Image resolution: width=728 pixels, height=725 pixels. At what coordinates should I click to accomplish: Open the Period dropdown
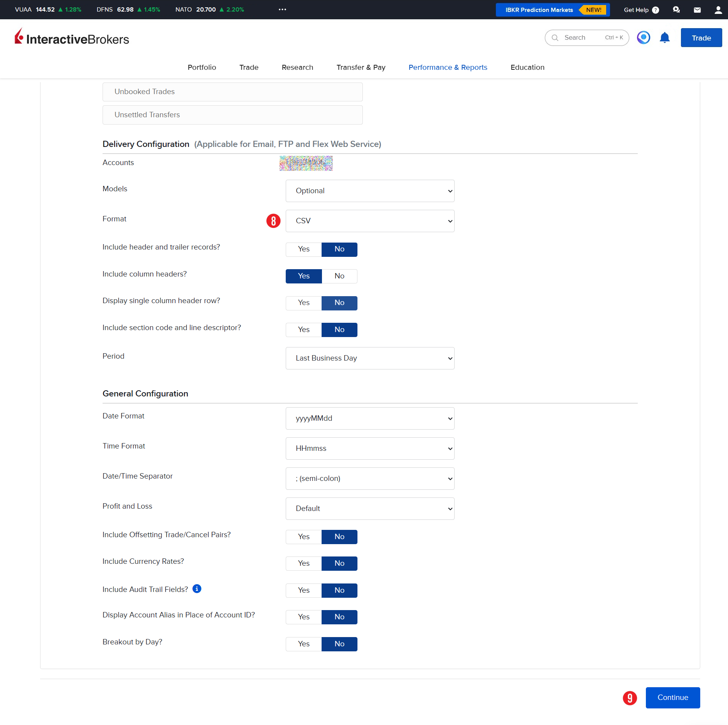click(370, 358)
